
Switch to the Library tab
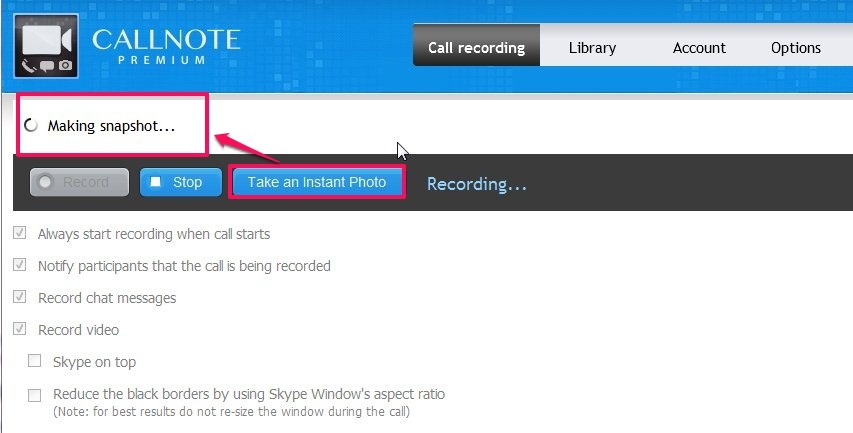pyautogui.click(x=592, y=48)
